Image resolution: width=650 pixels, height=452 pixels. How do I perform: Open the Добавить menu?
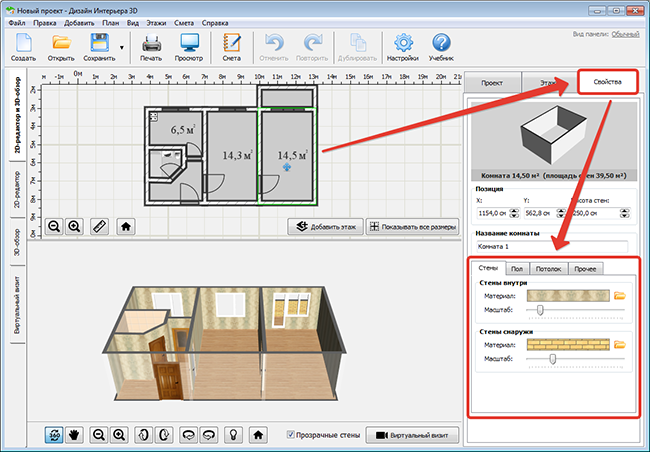[79, 23]
